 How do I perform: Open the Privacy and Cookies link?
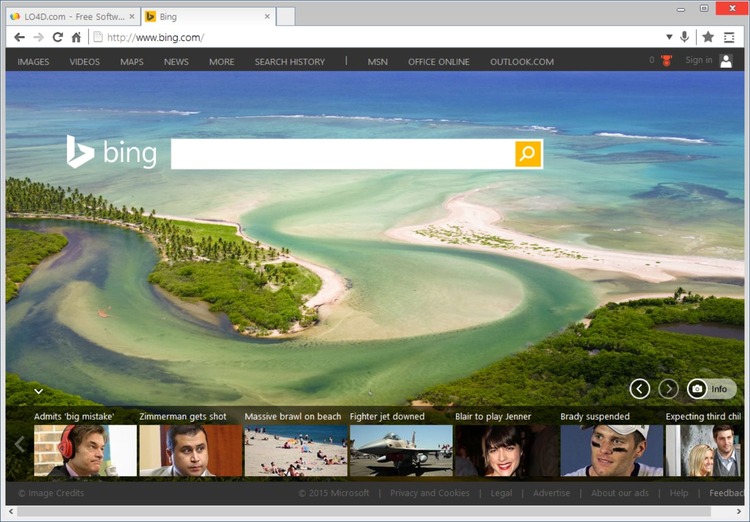coord(430,493)
